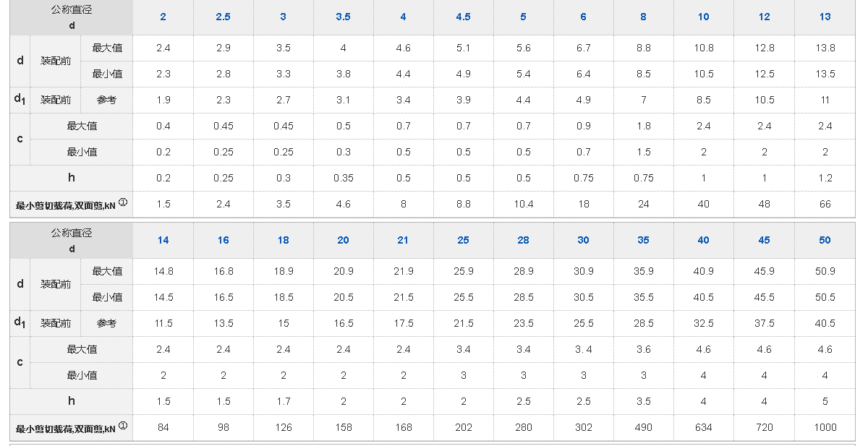
Task: Click the blue nominal diameter 13 header link
Action: pos(825,17)
